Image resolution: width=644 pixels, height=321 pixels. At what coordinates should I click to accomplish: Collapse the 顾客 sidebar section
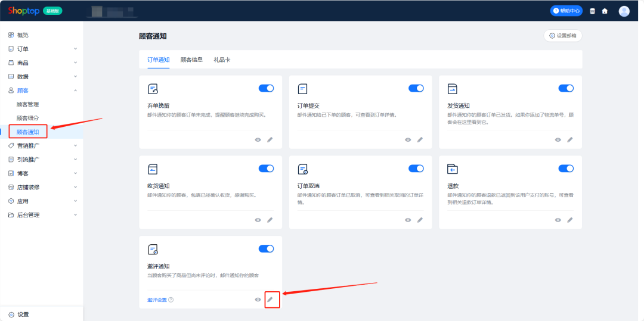tap(42, 91)
